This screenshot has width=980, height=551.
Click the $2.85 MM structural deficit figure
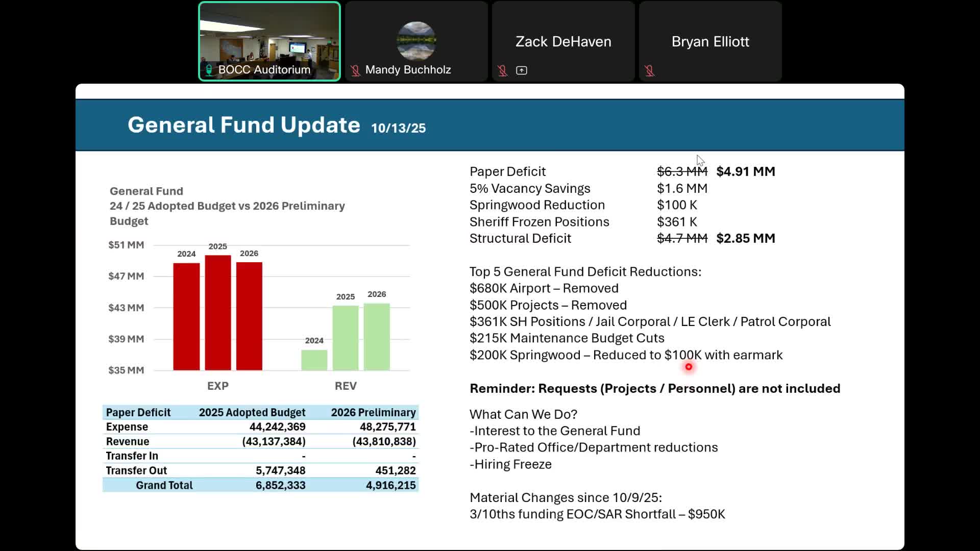tap(745, 238)
